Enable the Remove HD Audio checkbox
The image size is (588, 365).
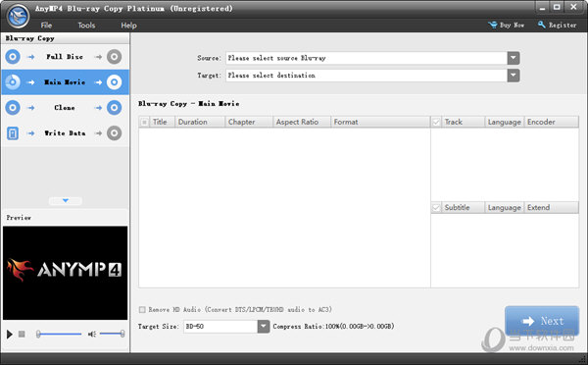pyautogui.click(x=142, y=310)
